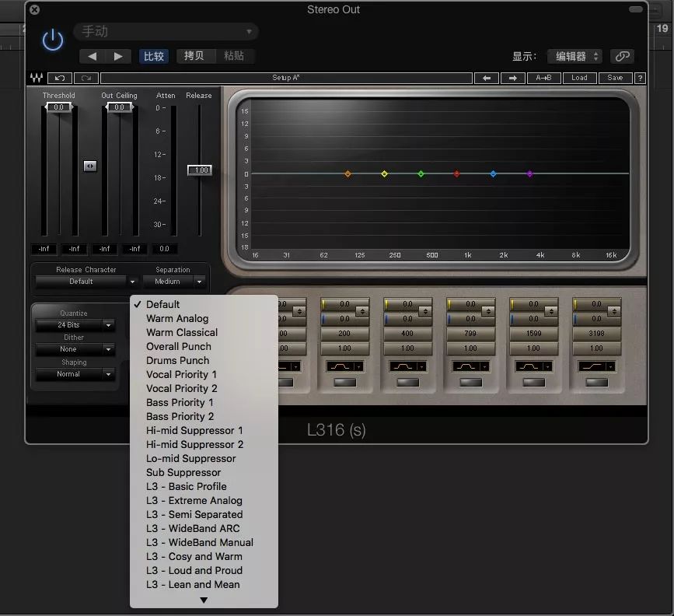Select the orange EQ band node

pos(347,173)
